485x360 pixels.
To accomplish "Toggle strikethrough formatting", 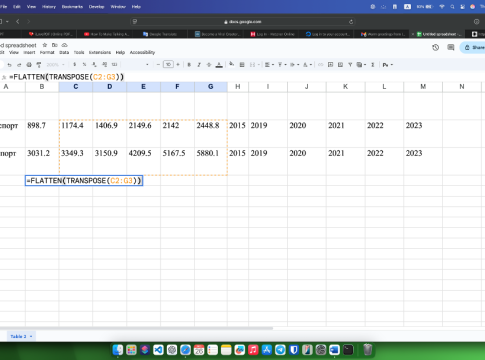I will tap(209, 65).
